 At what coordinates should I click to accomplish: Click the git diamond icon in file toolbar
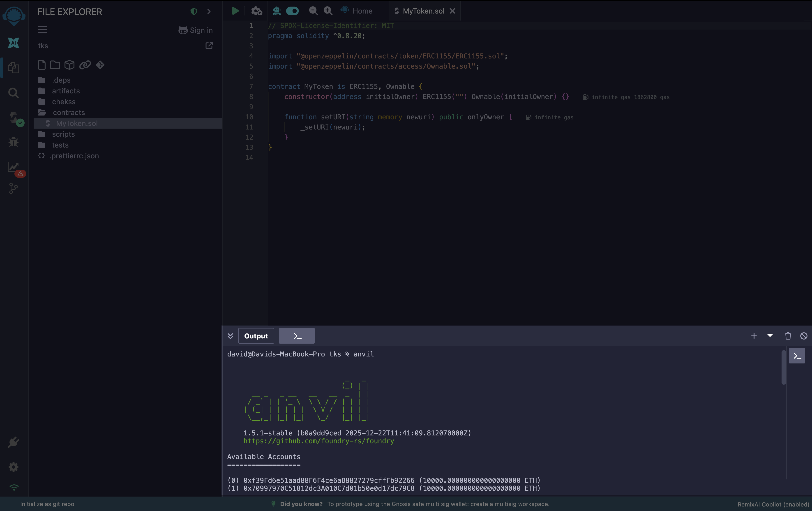(100, 65)
